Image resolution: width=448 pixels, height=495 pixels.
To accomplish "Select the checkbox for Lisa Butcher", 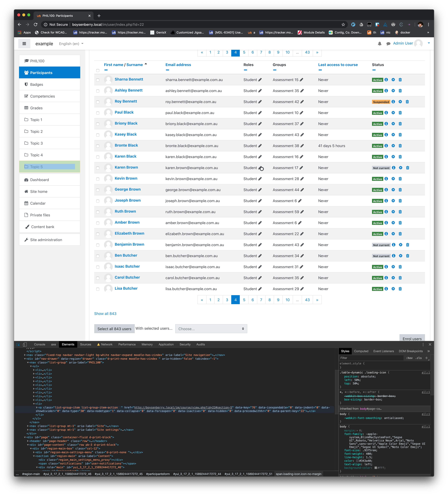I will 98,289.
